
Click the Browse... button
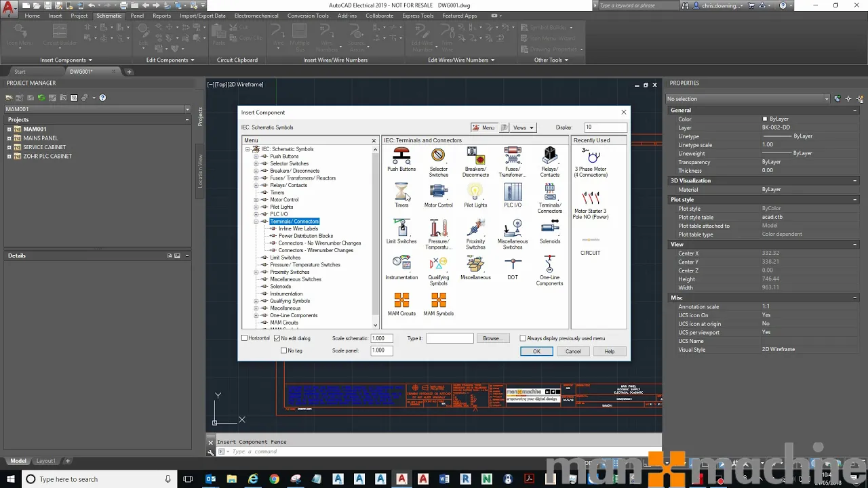[x=492, y=338]
